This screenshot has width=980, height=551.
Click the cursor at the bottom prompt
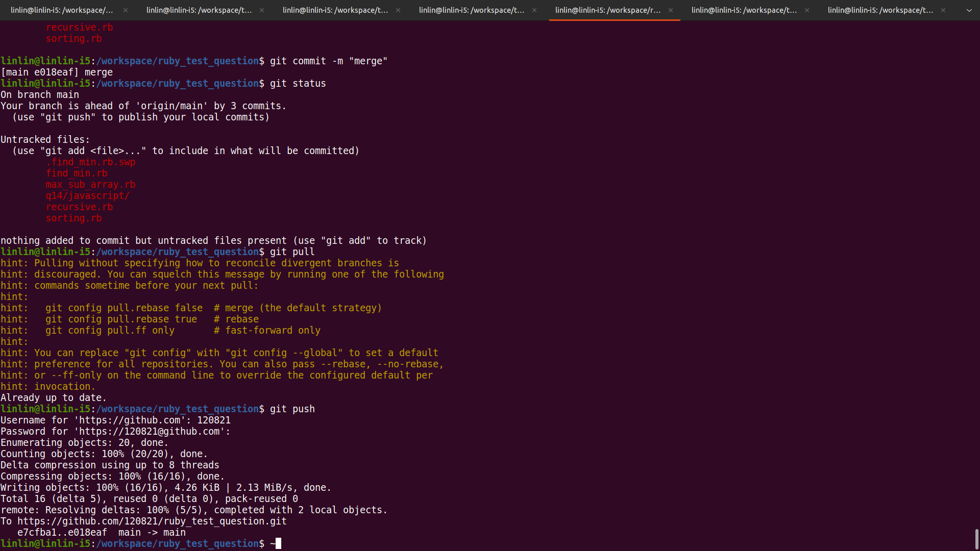point(279,544)
